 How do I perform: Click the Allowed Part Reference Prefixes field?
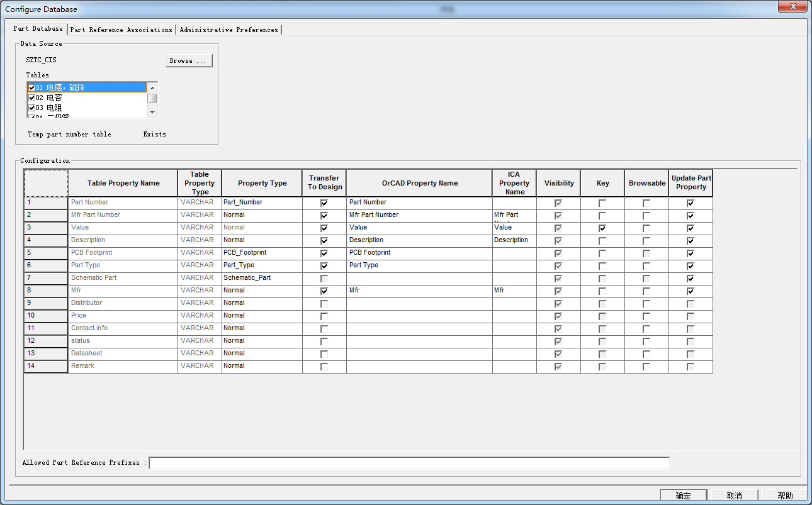pyautogui.click(x=409, y=463)
